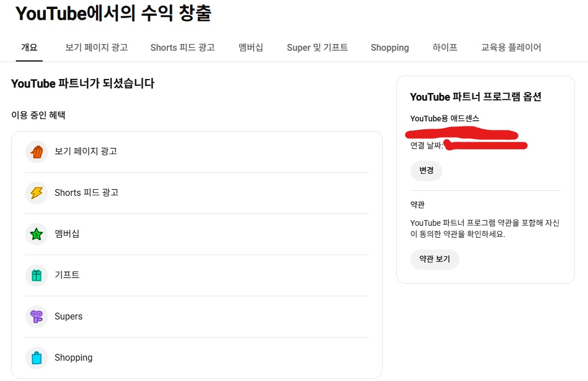This screenshot has width=588, height=381.
Task: Select the 하이프 tab
Action: tap(445, 47)
